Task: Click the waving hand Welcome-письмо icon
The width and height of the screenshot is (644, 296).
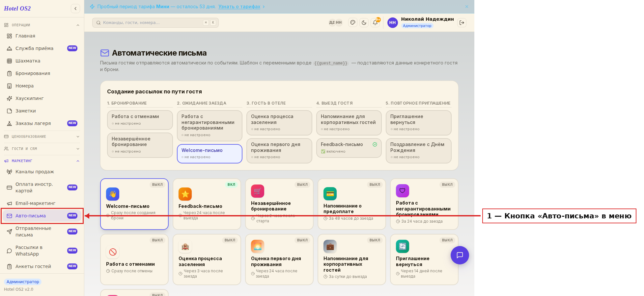Action: (x=113, y=194)
